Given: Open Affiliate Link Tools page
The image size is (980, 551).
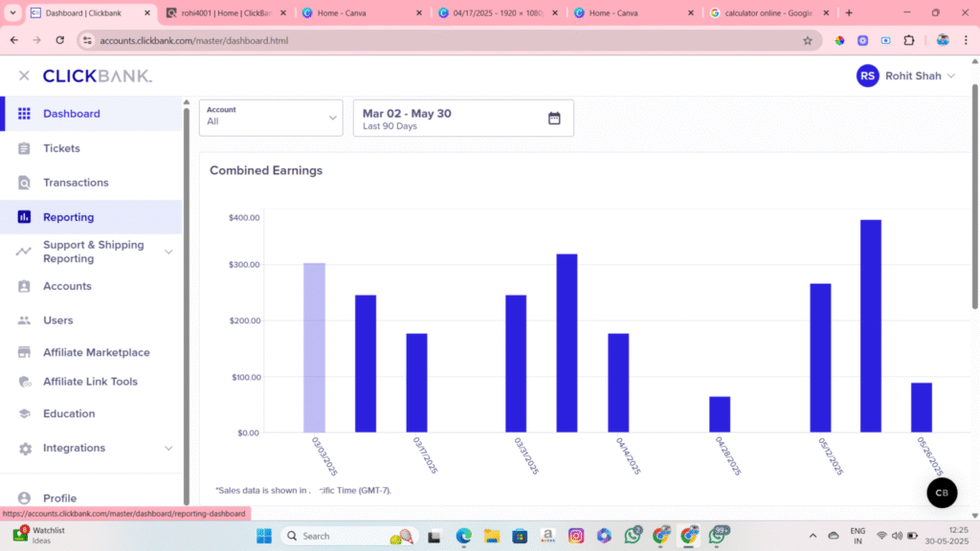Looking at the screenshot, I should [90, 382].
